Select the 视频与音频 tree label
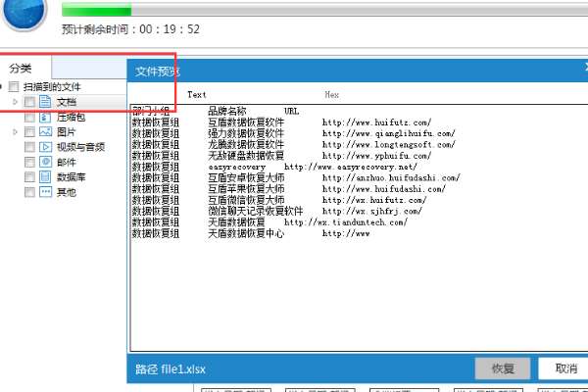The width and height of the screenshot is (588, 392). [80, 147]
